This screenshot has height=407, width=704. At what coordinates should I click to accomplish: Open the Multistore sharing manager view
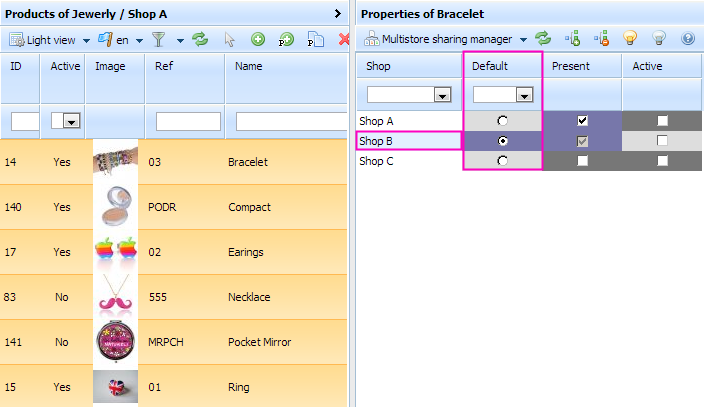pos(438,40)
